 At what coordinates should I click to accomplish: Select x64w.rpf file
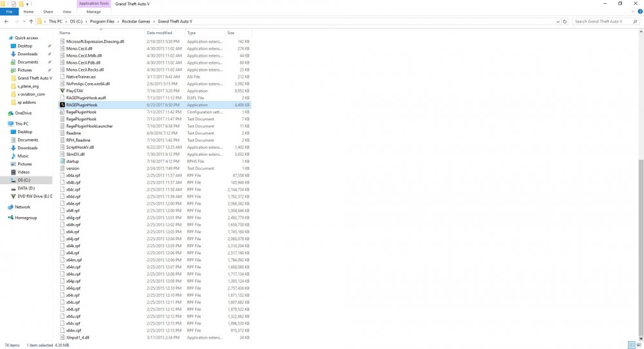(x=73, y=330)
